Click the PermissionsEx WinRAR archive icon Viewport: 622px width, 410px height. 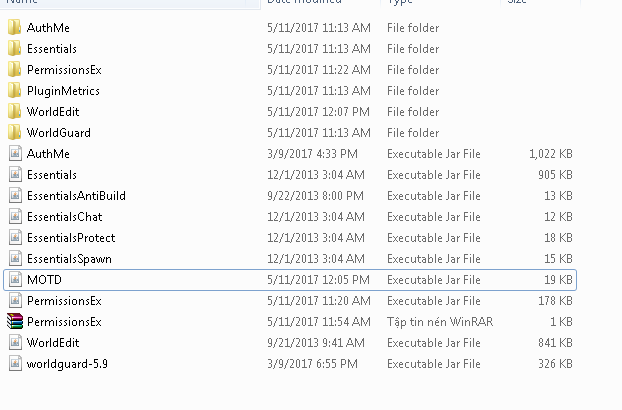(x=14, y=322)
